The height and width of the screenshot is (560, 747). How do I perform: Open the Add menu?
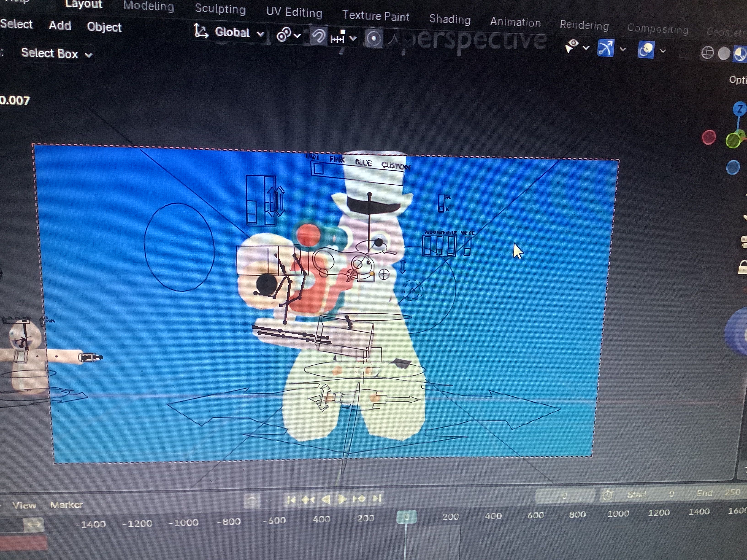click(60, 26)
